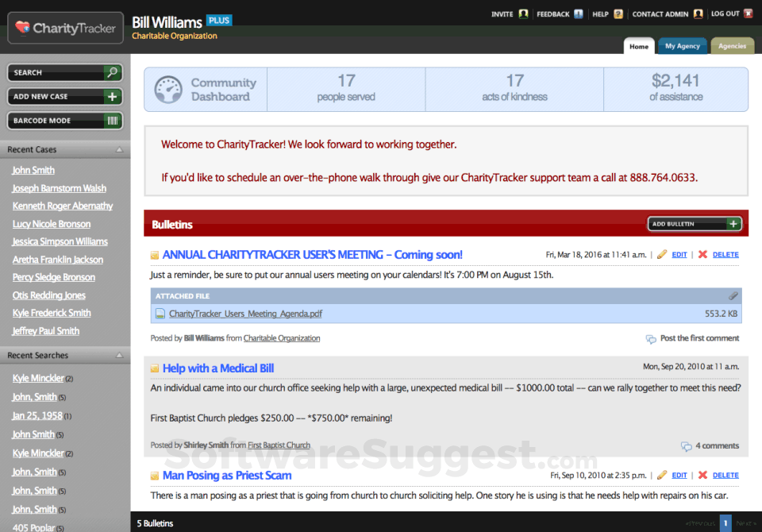Open Barcode Mode via its barcode icon
The width and height of the screenshot is (762, 532).
tap(112, 121)
